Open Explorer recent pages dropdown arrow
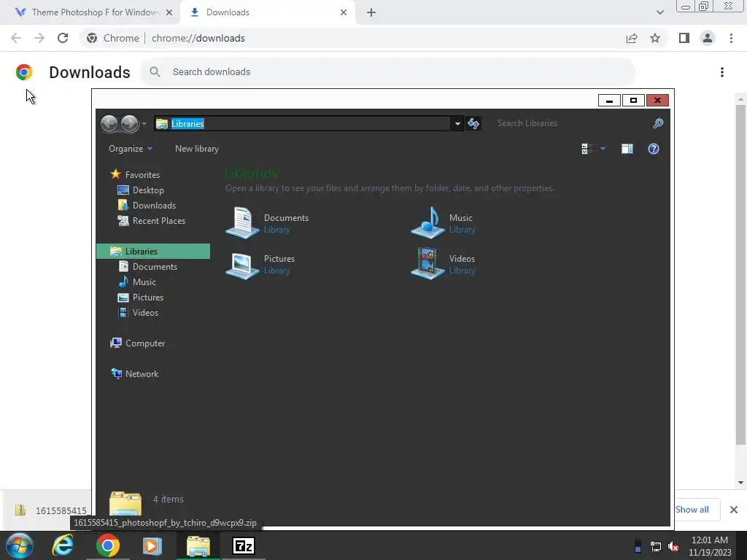This screenshot has height=560, width=747. 144,124
